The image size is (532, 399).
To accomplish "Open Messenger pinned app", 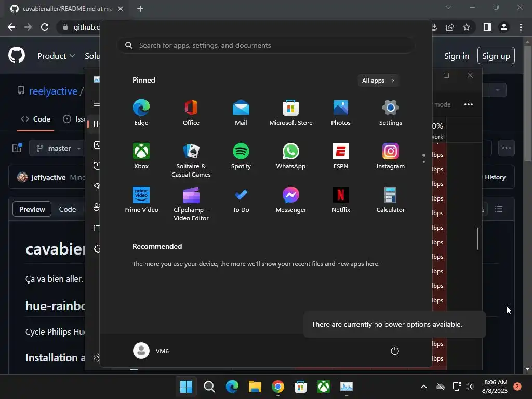I will [x=291, y=200].
